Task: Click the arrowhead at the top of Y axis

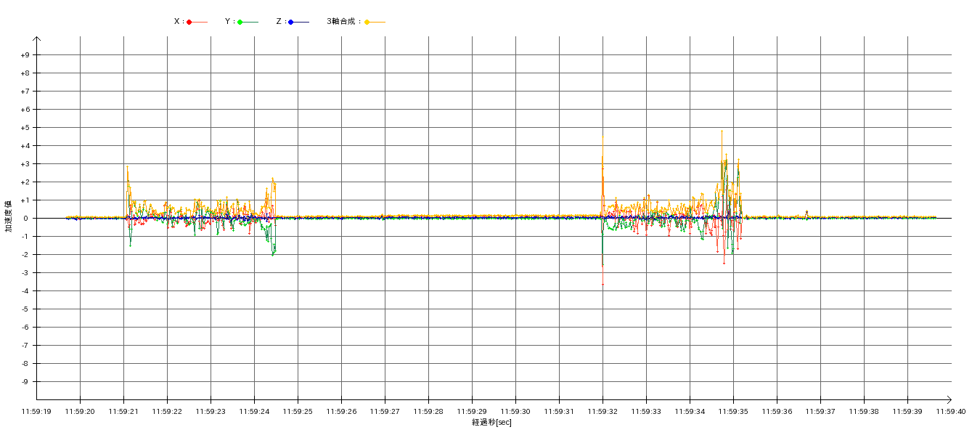Action: [36, 38]
